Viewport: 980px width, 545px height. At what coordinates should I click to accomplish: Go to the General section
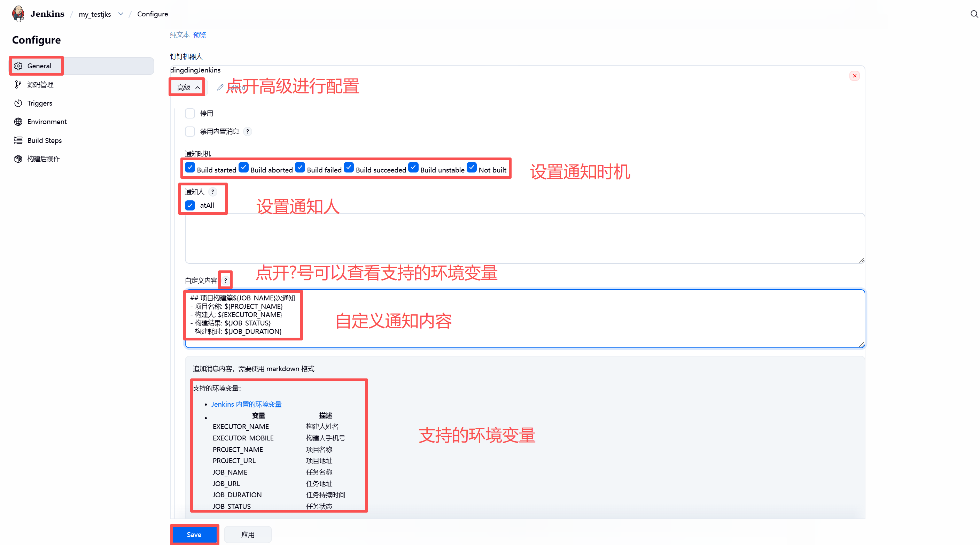[82, 66]
